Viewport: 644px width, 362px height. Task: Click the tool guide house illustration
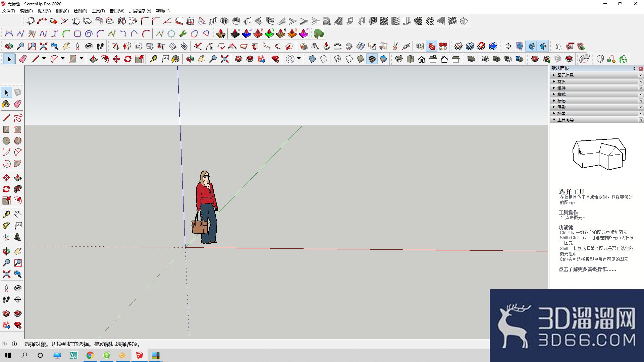click(x=599, y=154)
